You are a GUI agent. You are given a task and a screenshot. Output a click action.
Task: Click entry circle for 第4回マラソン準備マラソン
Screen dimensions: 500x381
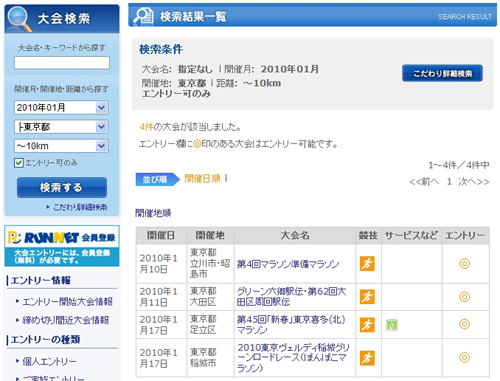click(x=464, y=264)
